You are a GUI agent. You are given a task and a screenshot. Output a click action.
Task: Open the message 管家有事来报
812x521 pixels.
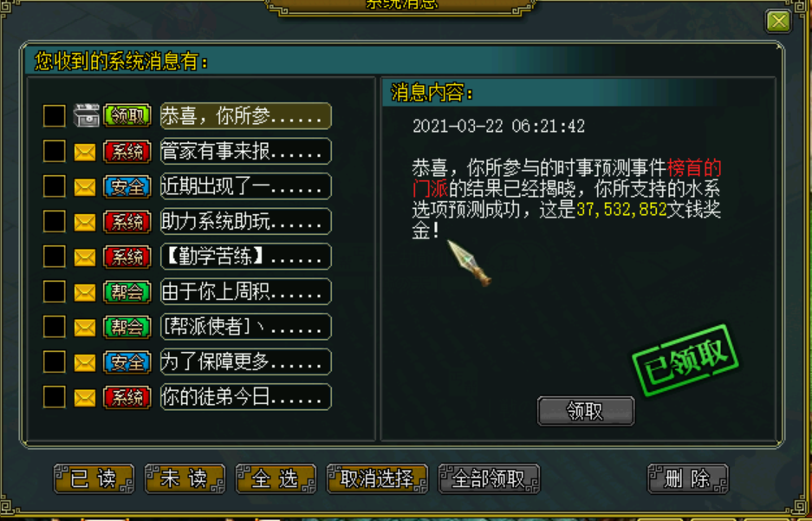245,151
